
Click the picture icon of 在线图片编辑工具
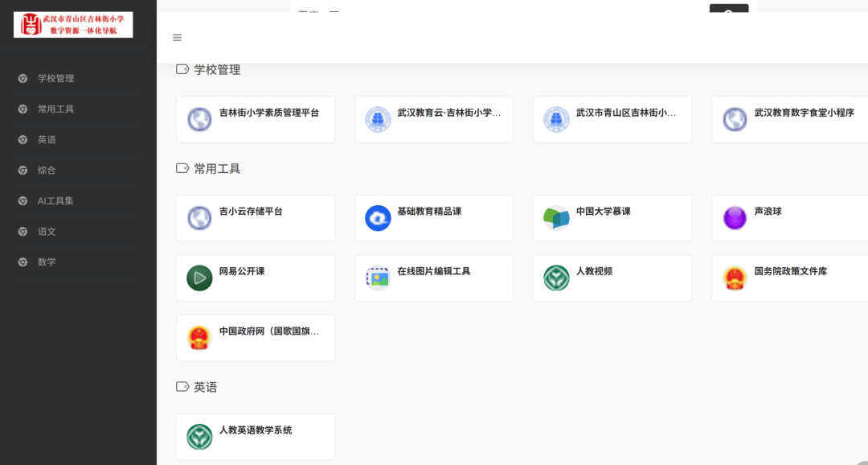(x=378, y=278)
